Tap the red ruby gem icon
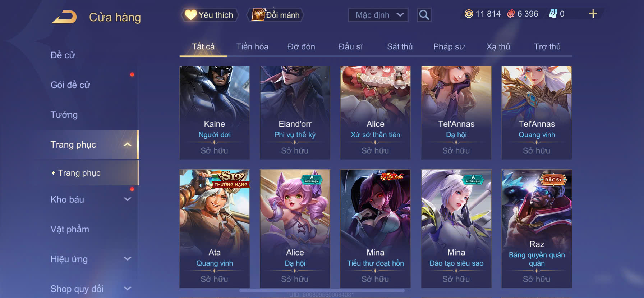 coord(511,14)
